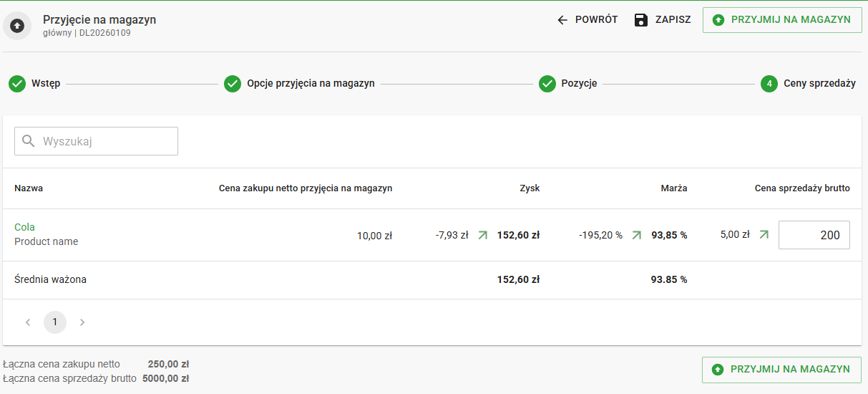This screenshot has height=394, width=868.
Task: Click the floppy disk save icon
Action: (641, 20)
